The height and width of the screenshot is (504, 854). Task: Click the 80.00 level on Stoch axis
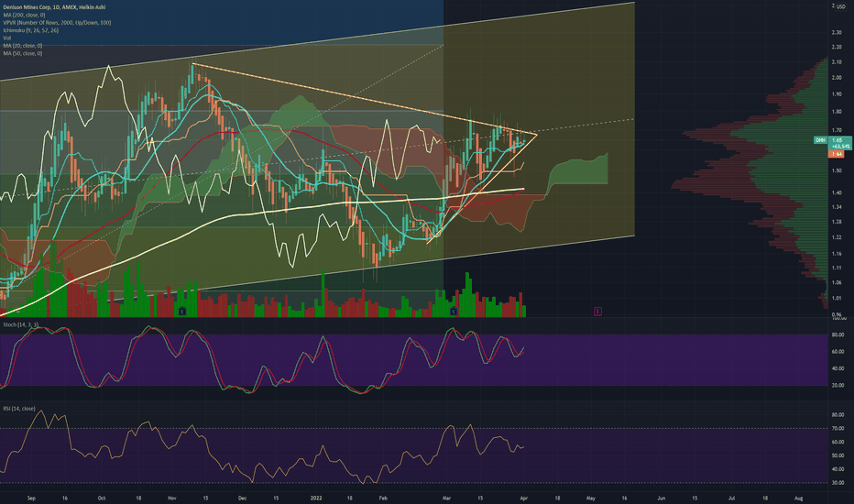838,334
